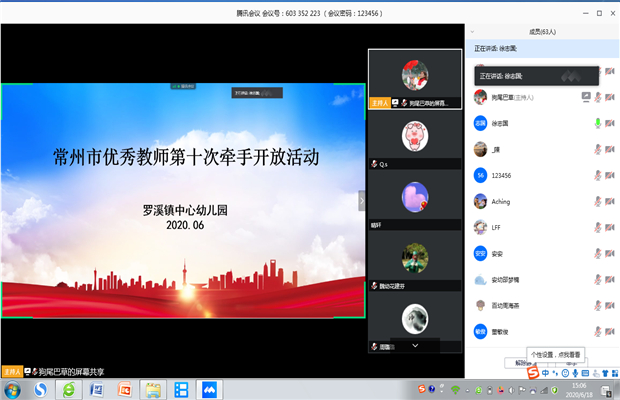Click the screen share icon beside 狗尾巴草 host
Image resolution: width=620 pixels, height=400 pixels.
pos(586,97)
